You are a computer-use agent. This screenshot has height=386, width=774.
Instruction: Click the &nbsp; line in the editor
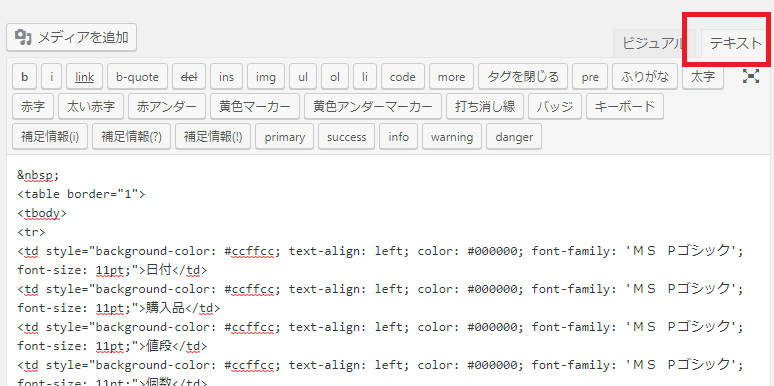click(38, 175)
